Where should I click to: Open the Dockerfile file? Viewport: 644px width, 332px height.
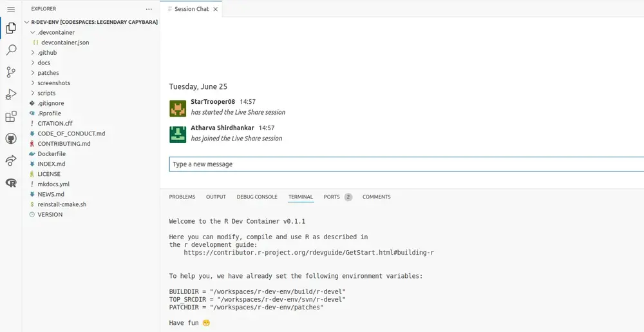(x=52, y=154)
